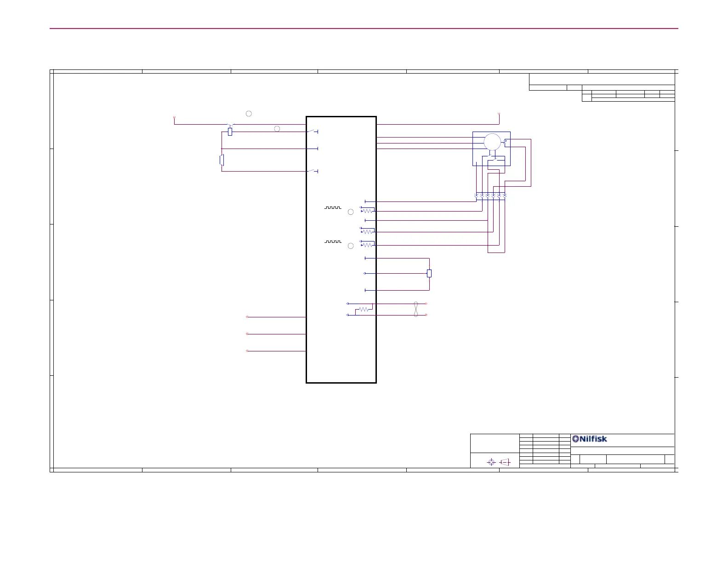Screen dimensions: 728x563
Task: Select the concentric-circle projection symbol in title block
Action: tap(491, 462)
